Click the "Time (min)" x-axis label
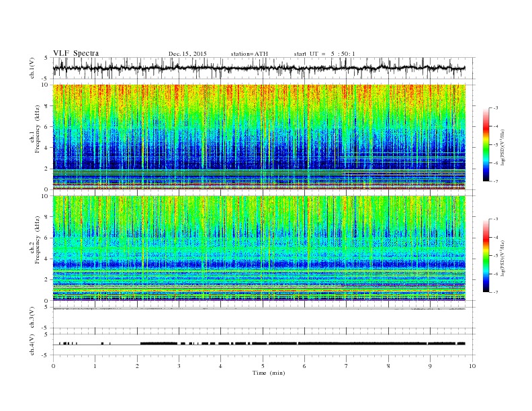Screen dimensions: 532x411 point(269,373)
